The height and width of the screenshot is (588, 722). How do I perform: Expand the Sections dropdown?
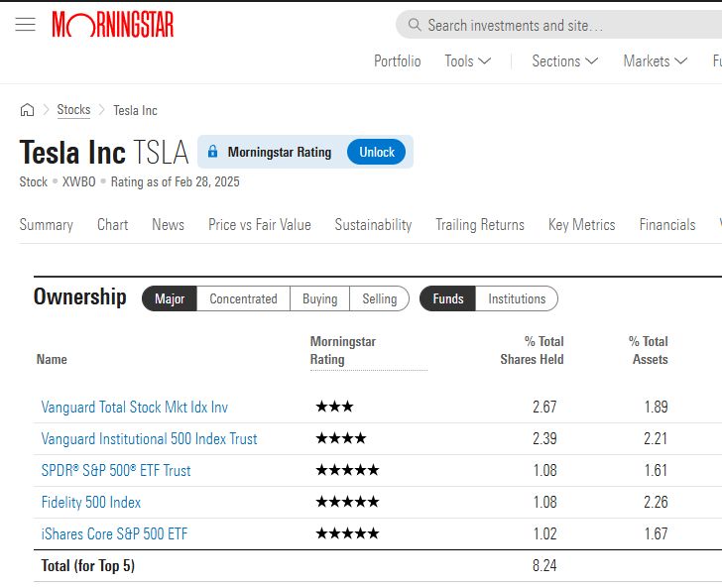click(x=565, y=61)
